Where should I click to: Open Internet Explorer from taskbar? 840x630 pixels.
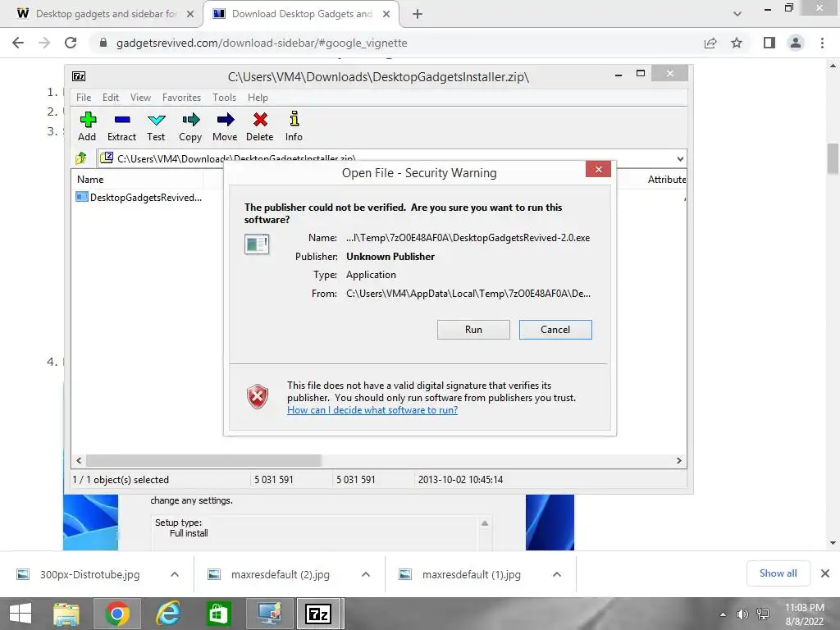point(167,614)
